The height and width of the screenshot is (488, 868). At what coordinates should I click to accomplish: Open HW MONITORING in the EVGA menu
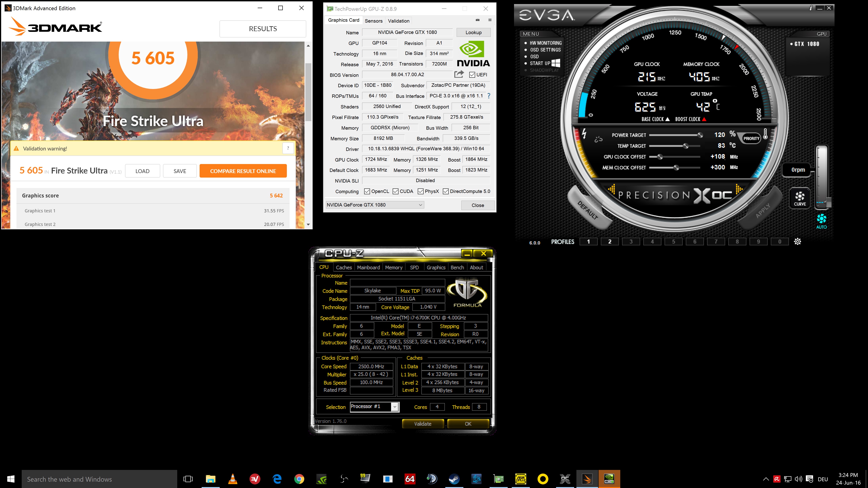[545, 43]
